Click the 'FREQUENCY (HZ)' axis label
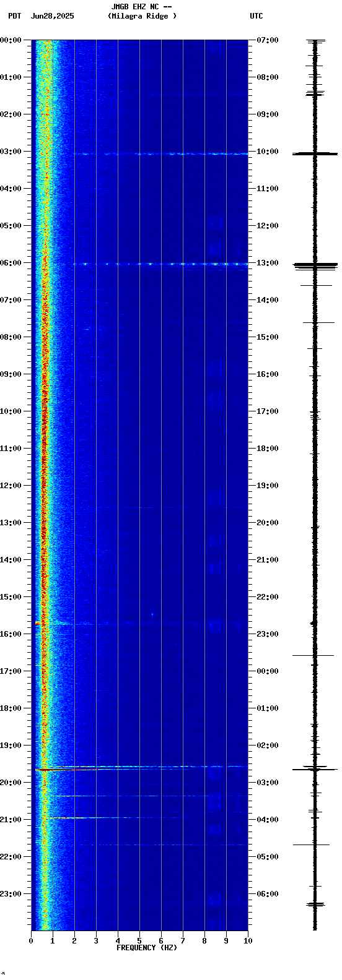The width and height of the screenshot is (342, 980). (147, 948)
